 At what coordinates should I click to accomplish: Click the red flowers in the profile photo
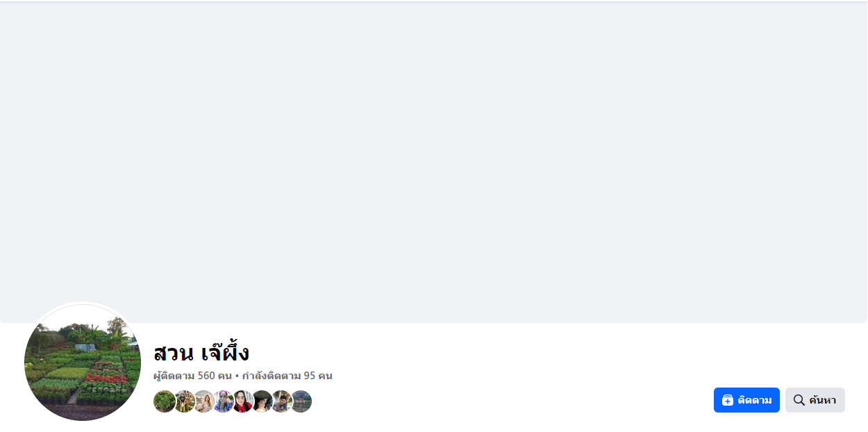[x=106, y=379]
